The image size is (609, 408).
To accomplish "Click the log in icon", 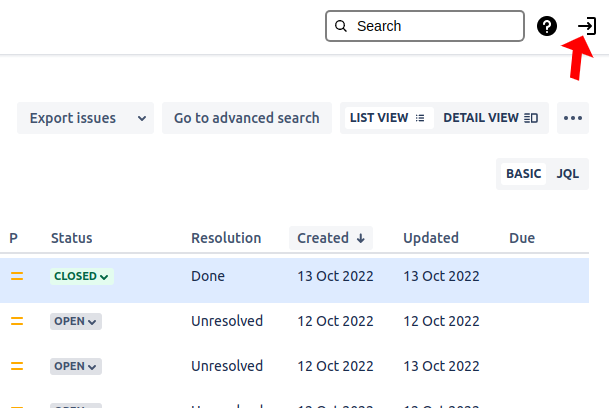I will click(x=587, y=26).
